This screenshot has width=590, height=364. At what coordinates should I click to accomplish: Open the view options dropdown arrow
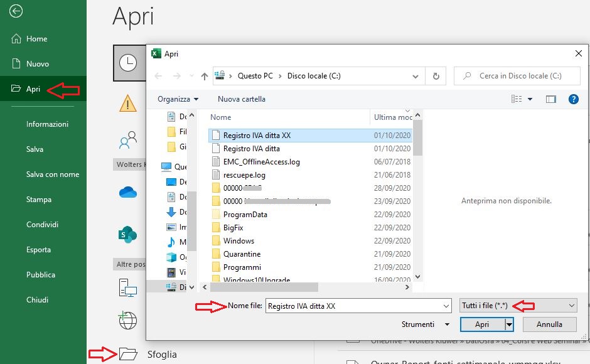pyautogui.click(x=530, y=99)
